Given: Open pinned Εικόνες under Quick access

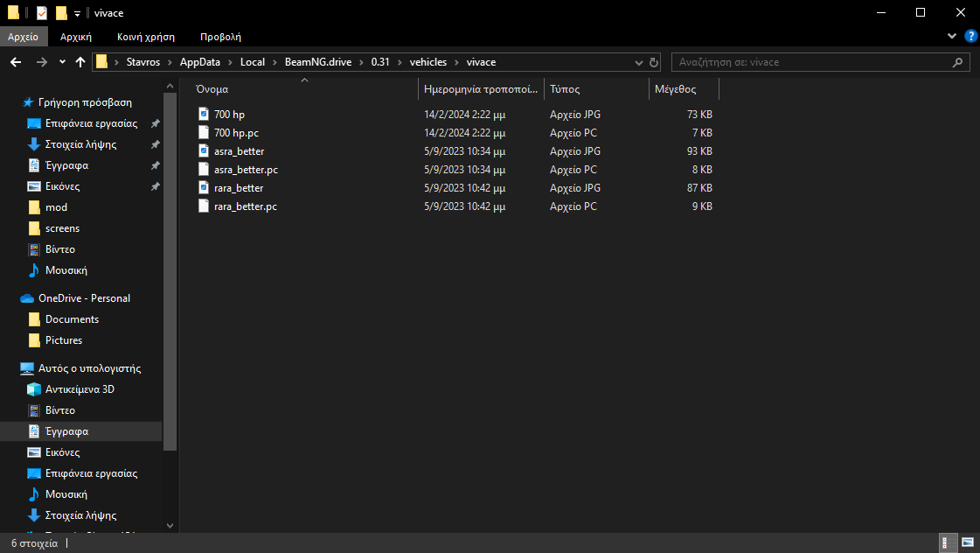Looking at the screenshot, I should (x=62, y=185).
